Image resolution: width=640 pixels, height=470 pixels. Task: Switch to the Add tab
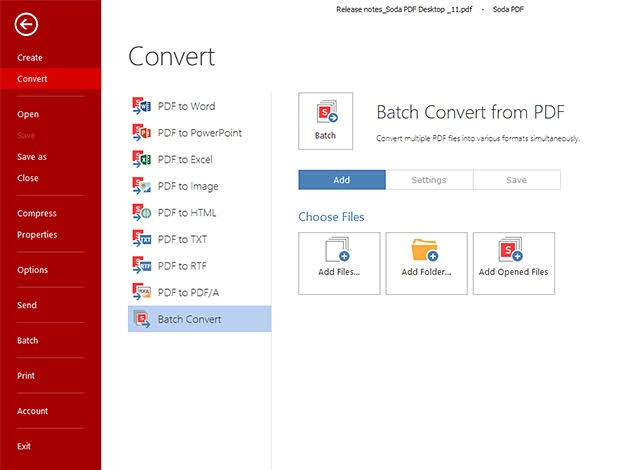click(342, 180)
